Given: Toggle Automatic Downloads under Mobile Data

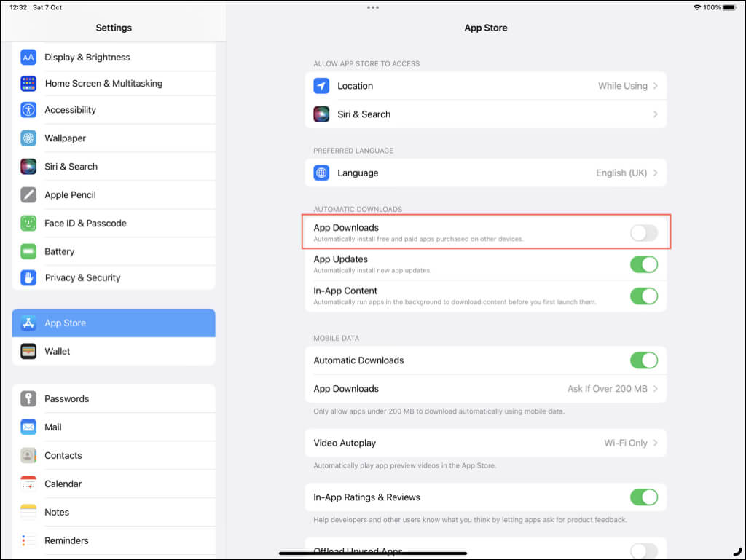Looking at the screenshot, I should point(644,360).
